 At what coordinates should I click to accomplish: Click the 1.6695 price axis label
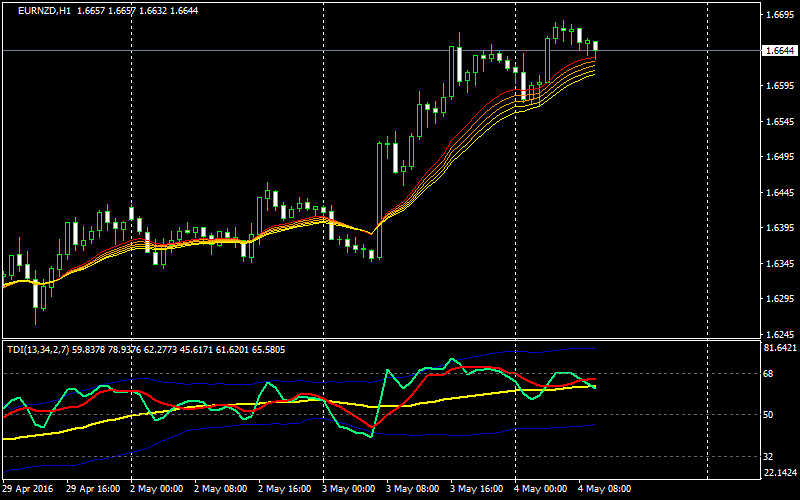[781, 15]
